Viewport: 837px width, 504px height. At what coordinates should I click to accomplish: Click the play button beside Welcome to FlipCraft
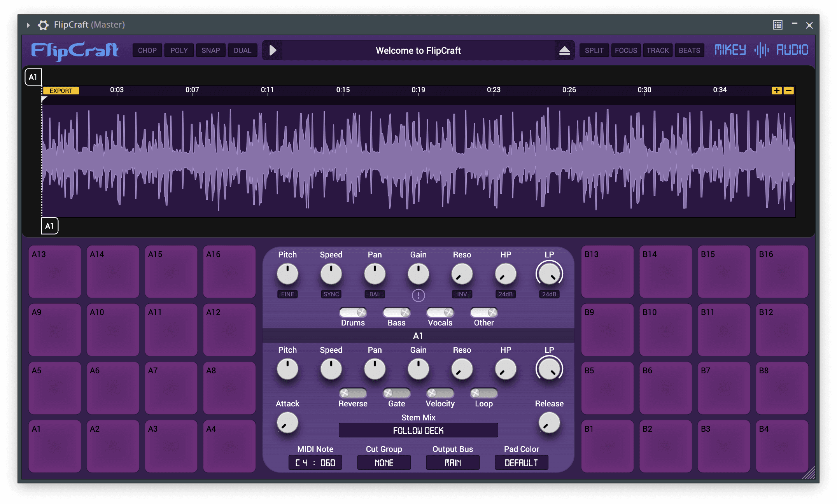[x=273, y=51]
